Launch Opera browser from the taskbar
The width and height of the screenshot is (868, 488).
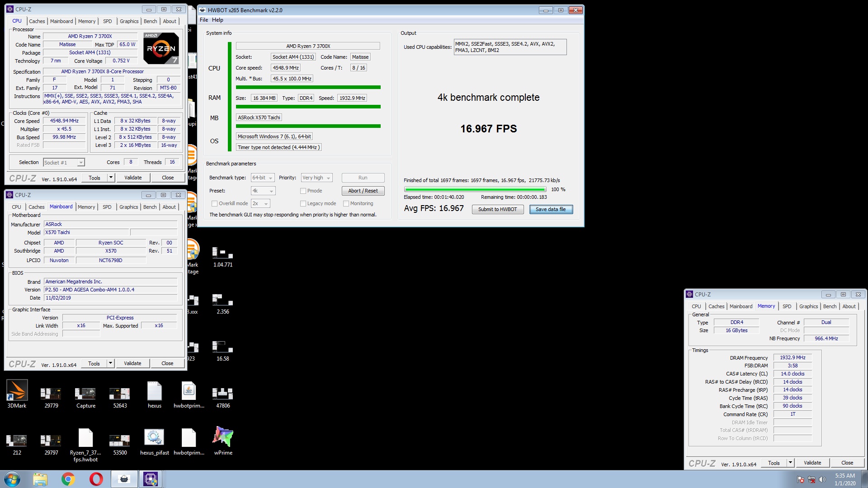tap(96, 479)
